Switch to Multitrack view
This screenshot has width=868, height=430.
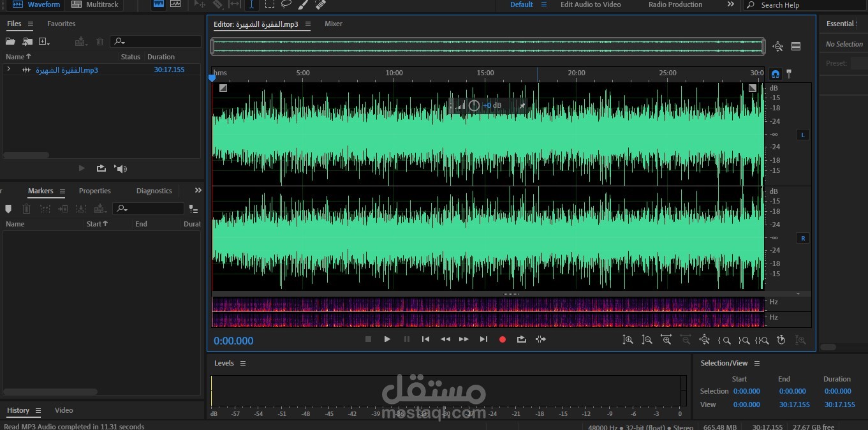(x=94, y=4)
